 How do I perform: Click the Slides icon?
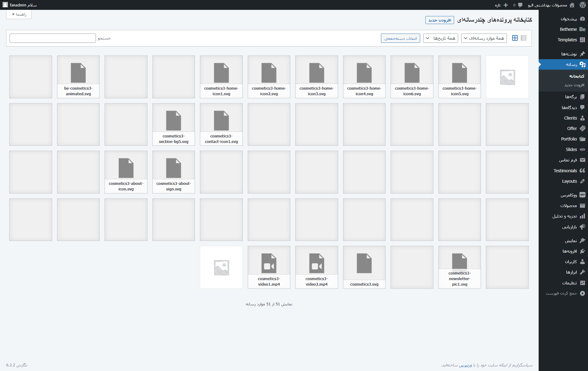click(x=582, y=149)
